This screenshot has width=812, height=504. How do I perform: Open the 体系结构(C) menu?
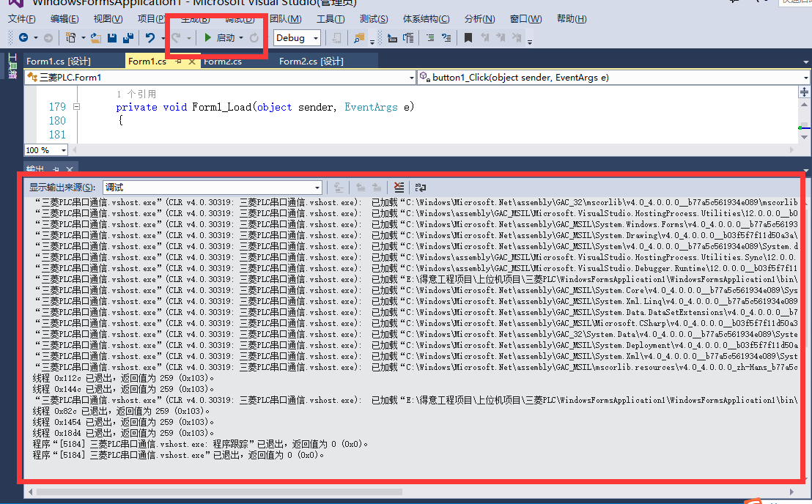(427, 19)
